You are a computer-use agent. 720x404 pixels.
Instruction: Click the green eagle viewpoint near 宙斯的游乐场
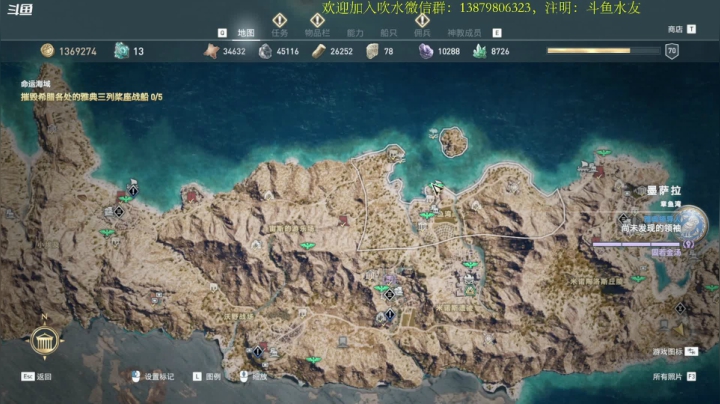coord(308,246)
